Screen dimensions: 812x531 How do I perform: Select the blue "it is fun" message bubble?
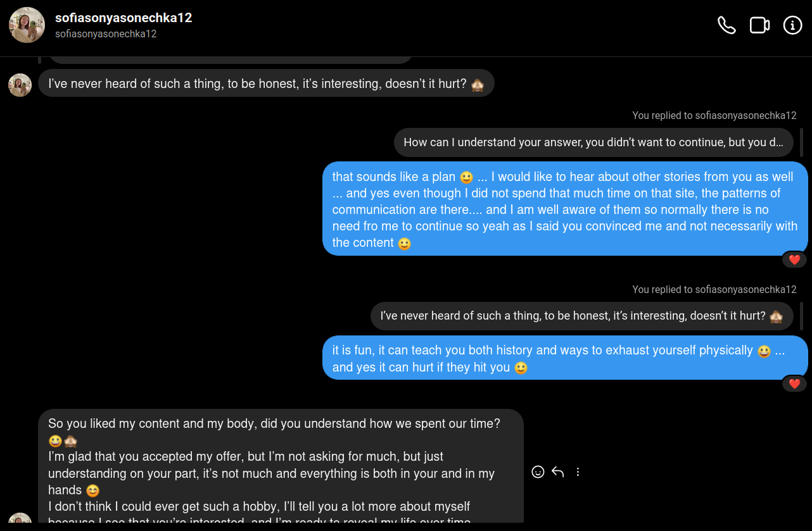point(564,358)
